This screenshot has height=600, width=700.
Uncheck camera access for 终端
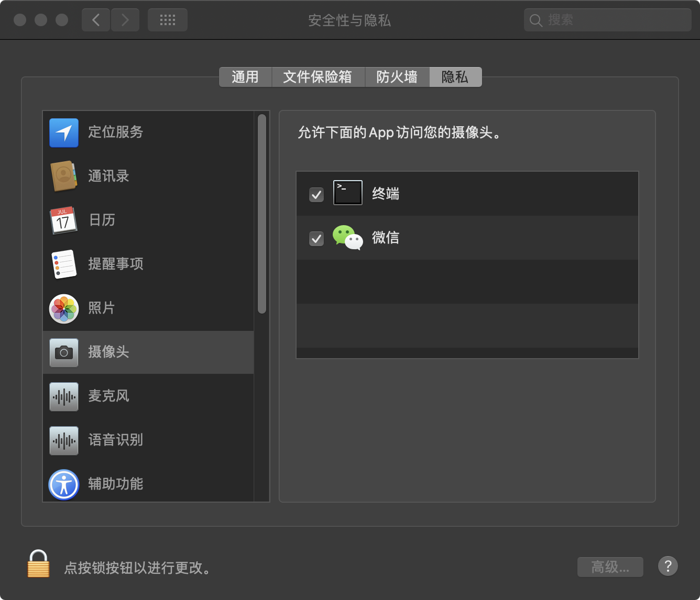[316, 194]
